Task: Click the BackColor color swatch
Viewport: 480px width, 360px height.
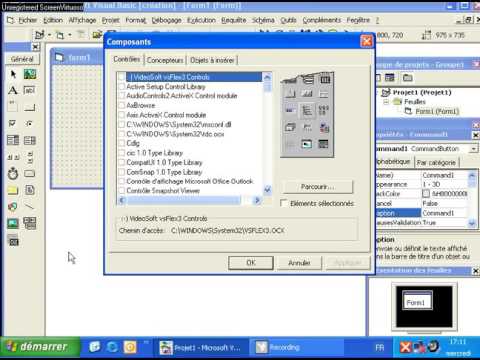Action: 426,193
